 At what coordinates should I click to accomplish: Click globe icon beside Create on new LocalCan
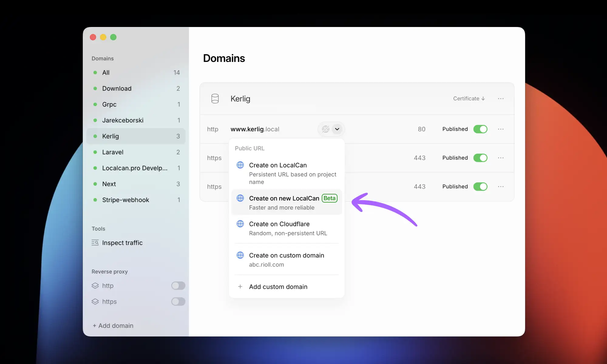240,198
